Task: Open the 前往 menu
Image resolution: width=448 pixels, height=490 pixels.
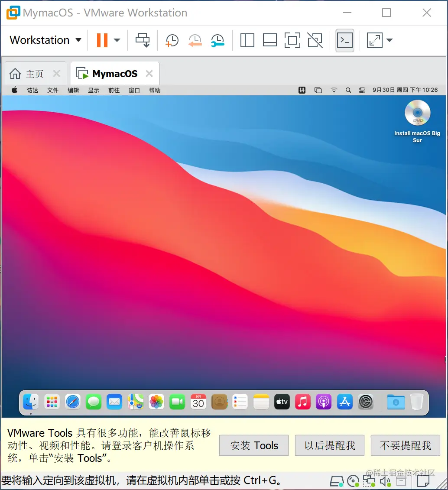Action: [x=114, y=90]
